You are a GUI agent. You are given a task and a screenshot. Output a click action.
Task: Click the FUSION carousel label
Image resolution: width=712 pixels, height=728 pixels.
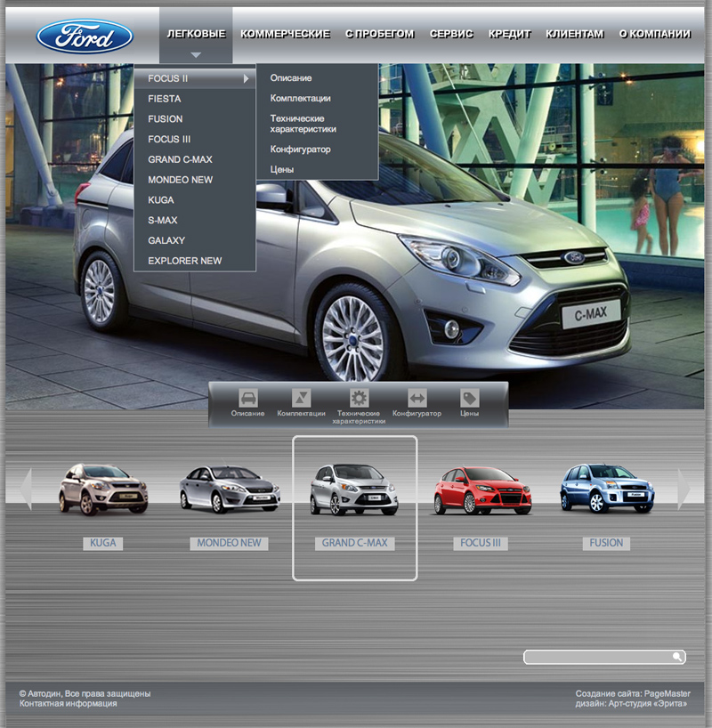(x=606, y=543)
